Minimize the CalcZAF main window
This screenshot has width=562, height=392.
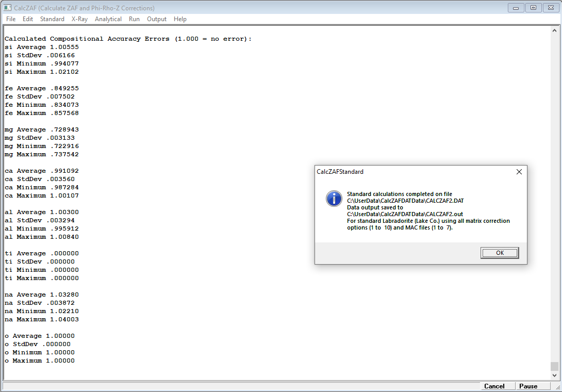click(x=516, y=8)
